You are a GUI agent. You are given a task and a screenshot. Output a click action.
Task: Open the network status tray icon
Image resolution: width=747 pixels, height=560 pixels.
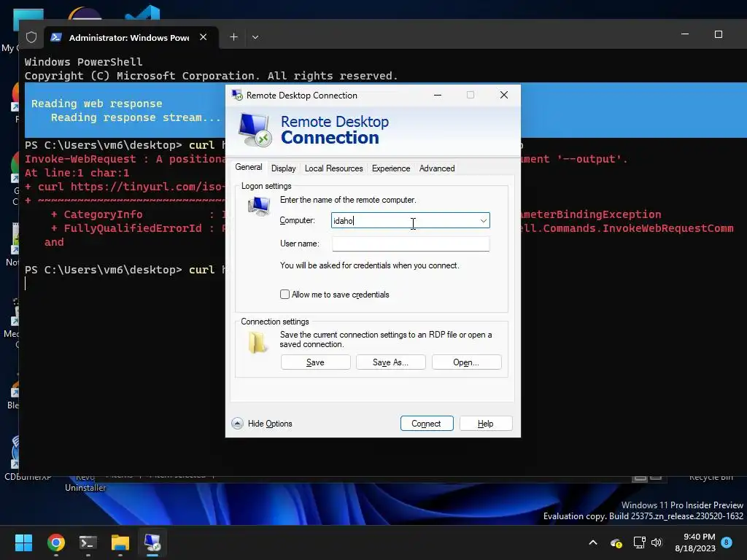(639, 542)
